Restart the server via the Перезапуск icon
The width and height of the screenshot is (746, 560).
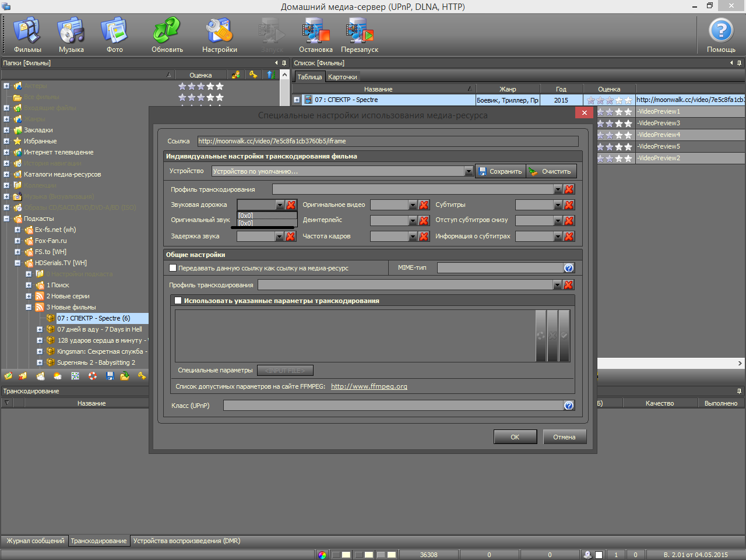tap(360, 34)
